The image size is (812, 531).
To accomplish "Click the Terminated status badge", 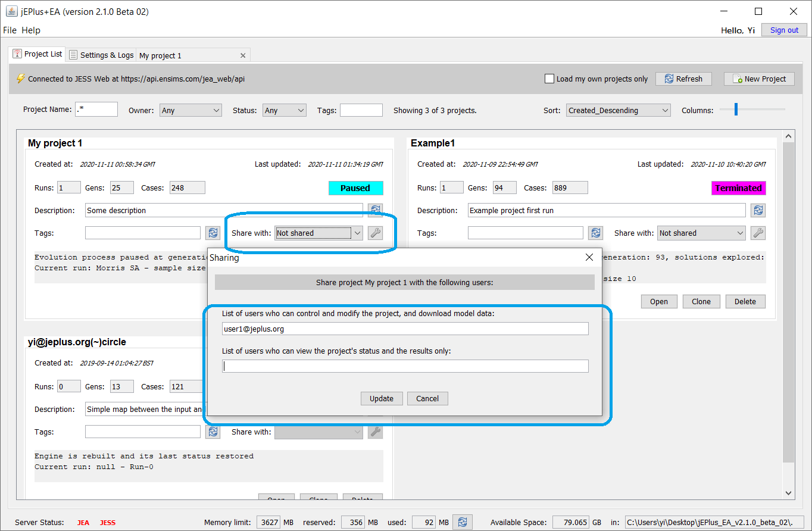I will (738, 188).
